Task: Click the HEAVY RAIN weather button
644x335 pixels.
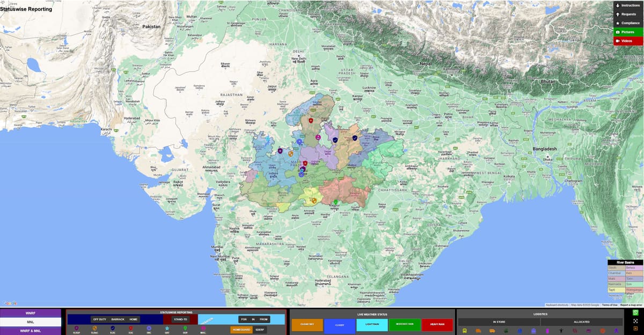Action: pyautogui.click(x=437, y=325)
